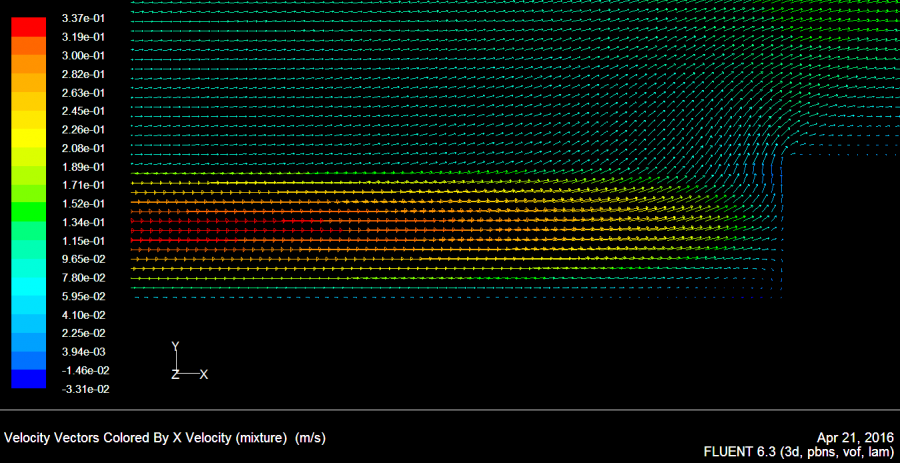Click the 3.00e-01 legend value
The height and width of the screenshot is (463, 900).
click(x=83, y=56)
